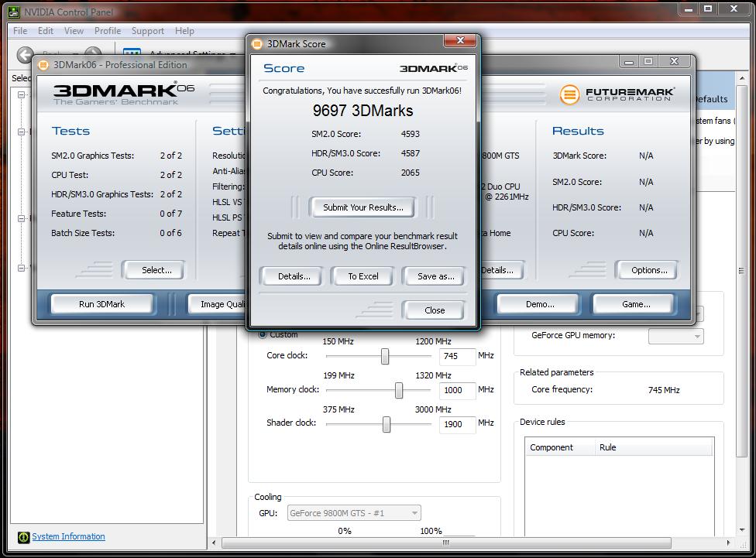The image size is (756, 558).
Task: Select the Custom radio button
Action: [x=263, y=334]
